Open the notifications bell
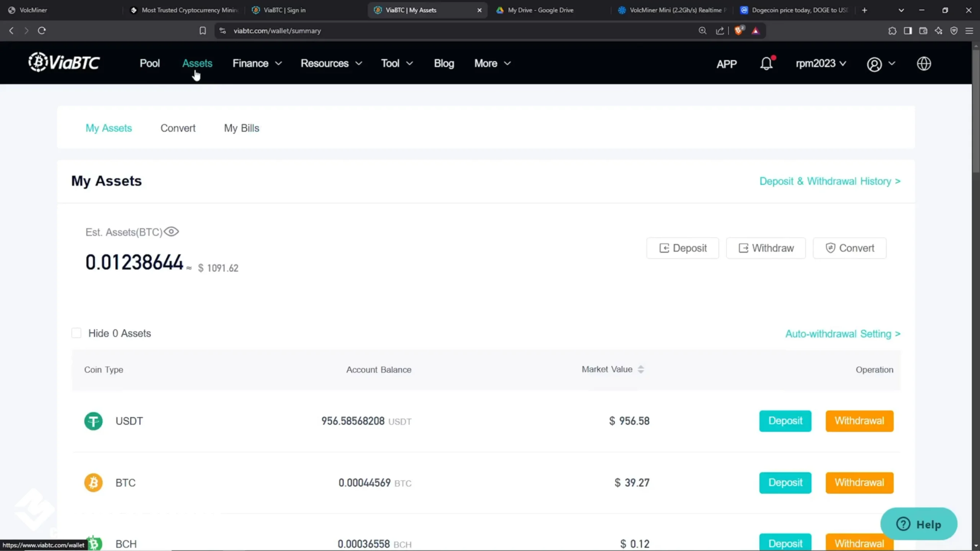Image resolution: width=980 pixels, height=551 pixels. coord(767,63)
